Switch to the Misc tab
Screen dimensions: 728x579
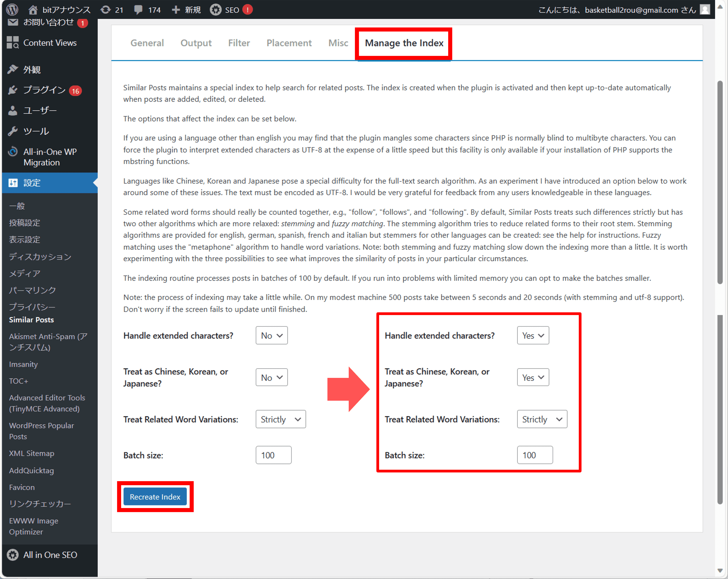pos(338,43)
